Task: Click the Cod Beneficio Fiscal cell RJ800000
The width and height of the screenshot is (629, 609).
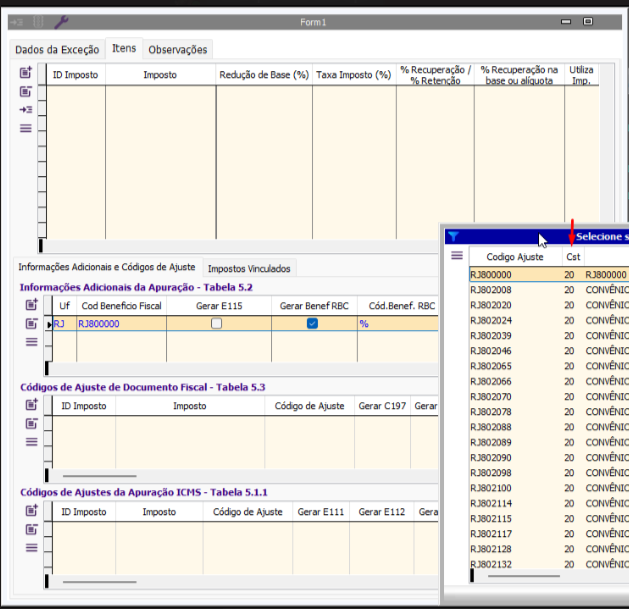Action: click(99, 324)
